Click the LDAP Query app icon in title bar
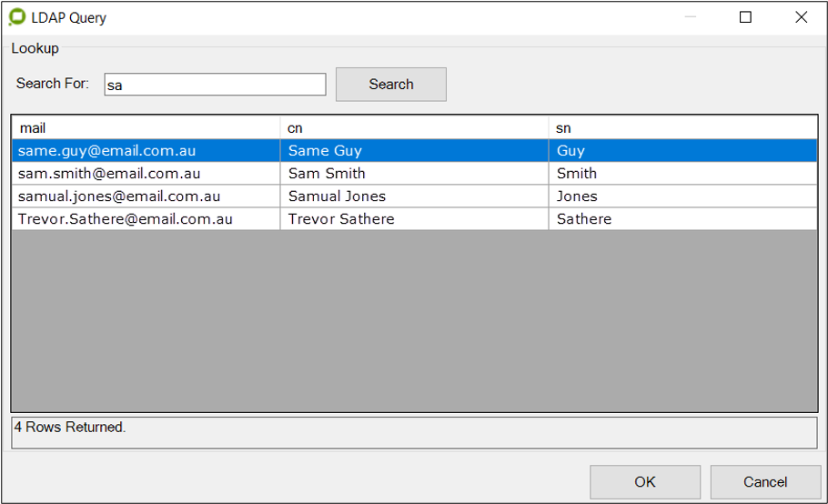Image resolution: width=828 pixels, height=504 pixels. [x=16, y=17]
